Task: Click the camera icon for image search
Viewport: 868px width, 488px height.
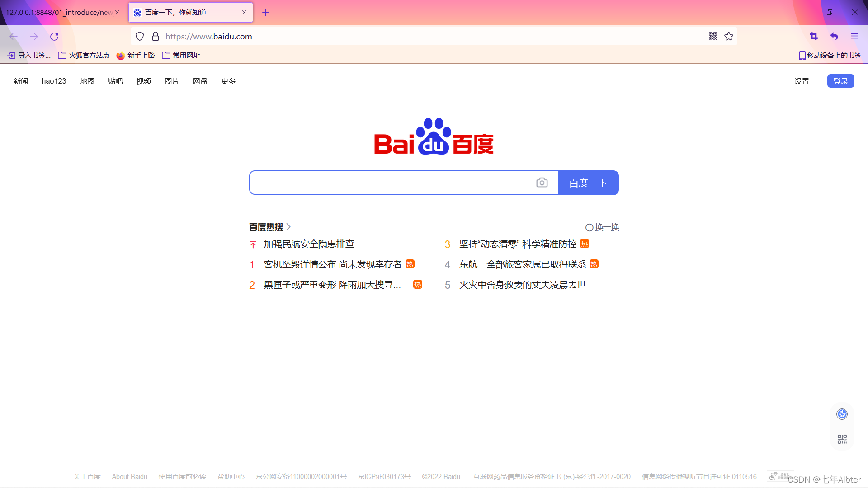Action: 542,183
